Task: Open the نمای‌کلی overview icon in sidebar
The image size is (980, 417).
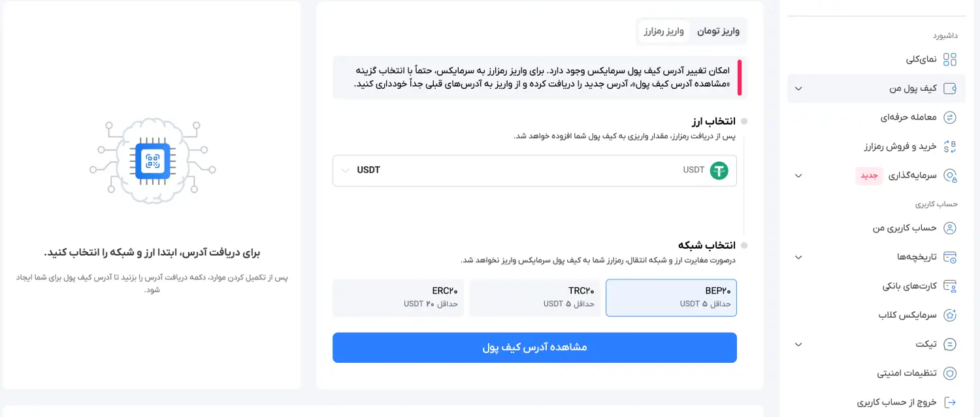Action: pos(951,59)
